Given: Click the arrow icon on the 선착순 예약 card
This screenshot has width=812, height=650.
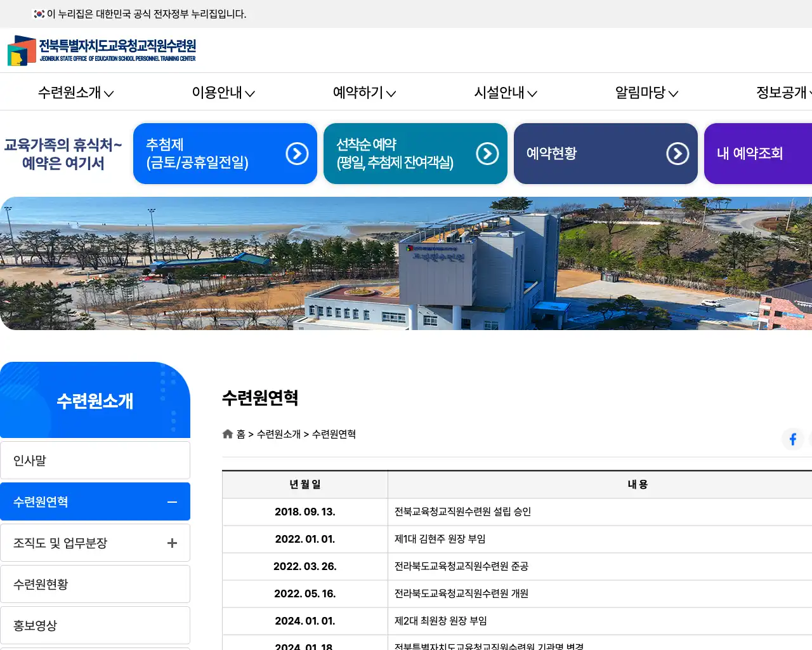Looking at the screenshot, I should pos(487,153).
